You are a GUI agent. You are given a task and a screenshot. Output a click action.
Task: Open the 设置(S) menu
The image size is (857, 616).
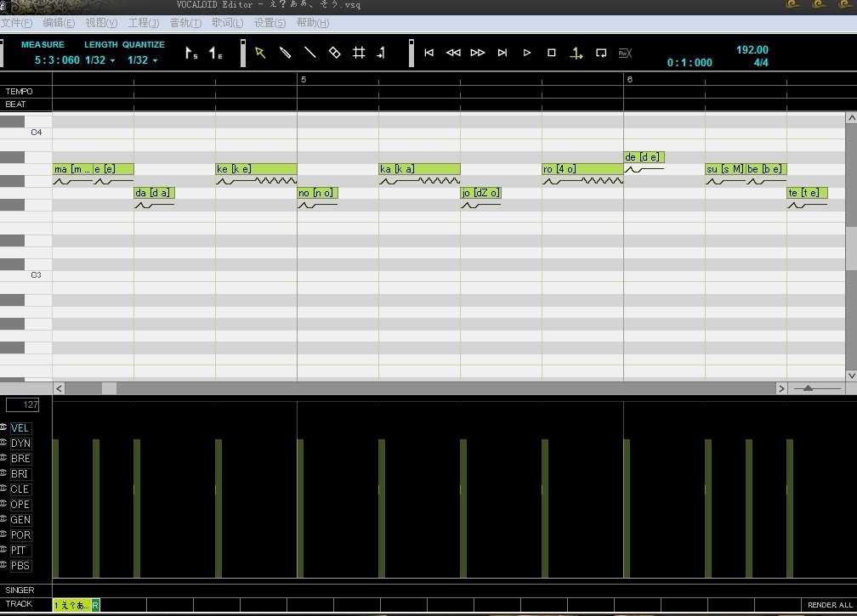tap(270, 23)
